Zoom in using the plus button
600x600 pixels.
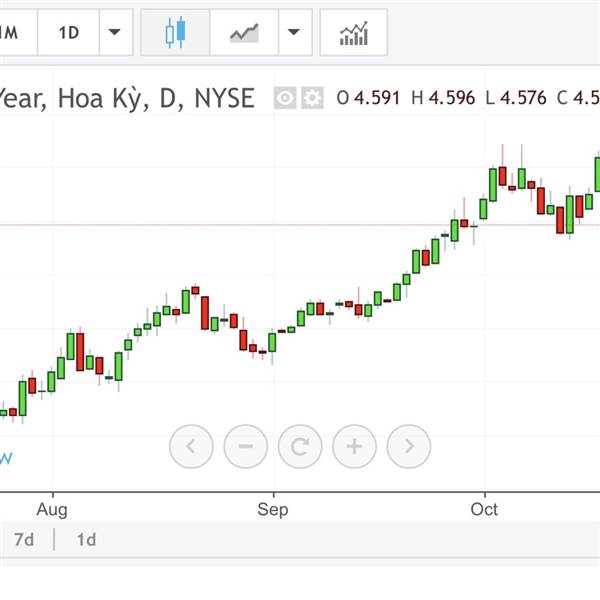coord(354,446)
